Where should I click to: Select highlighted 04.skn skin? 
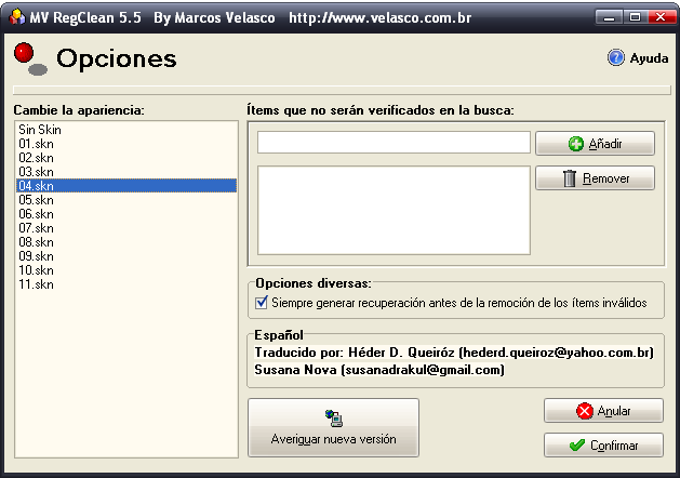click(x=126, y=186)
